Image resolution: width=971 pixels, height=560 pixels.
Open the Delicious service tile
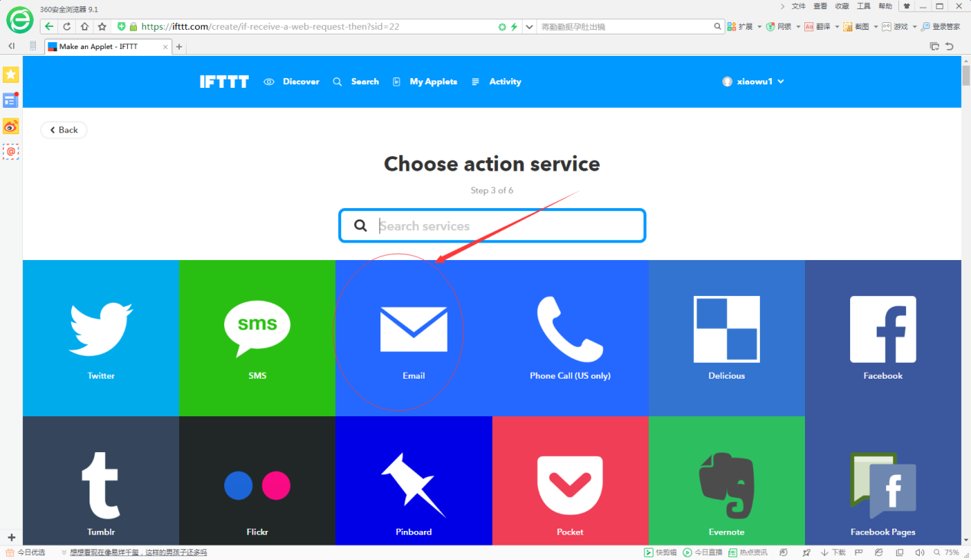coord(727,337)
